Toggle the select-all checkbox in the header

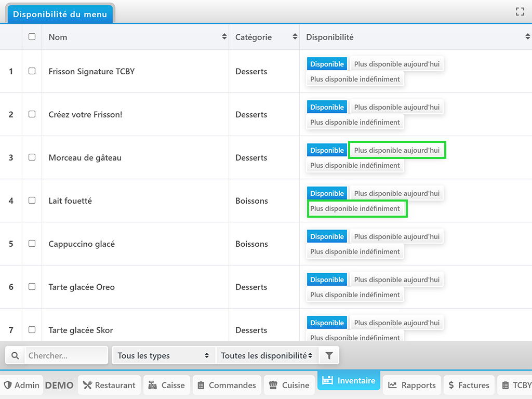pyautogui.click(x=32, y=37)
